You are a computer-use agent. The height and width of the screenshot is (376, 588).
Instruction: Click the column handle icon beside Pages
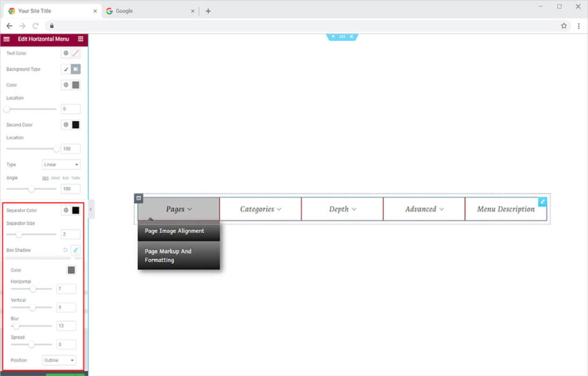[x=138, y=198]
